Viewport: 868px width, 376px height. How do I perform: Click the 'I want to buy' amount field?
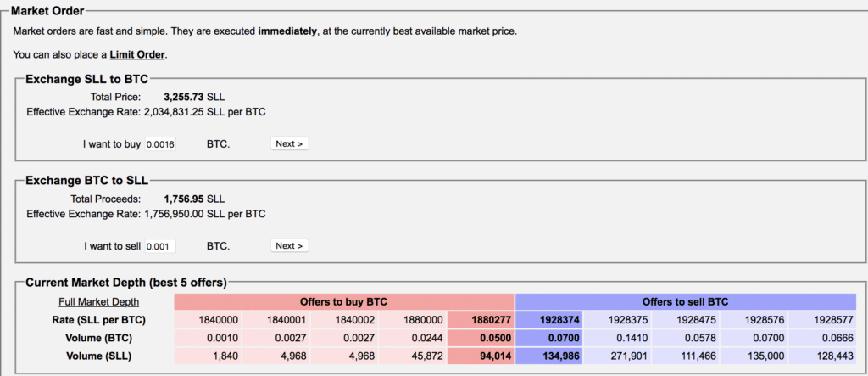click(160, 144)
